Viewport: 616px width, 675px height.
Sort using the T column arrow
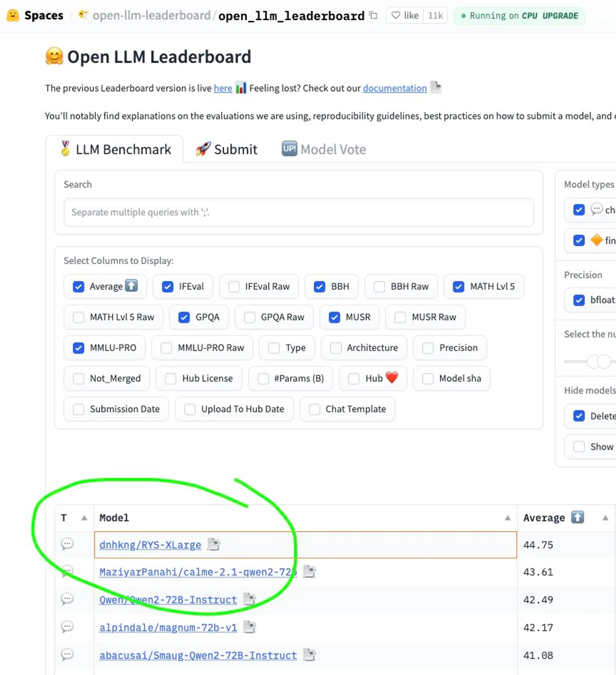click(84, 518)
